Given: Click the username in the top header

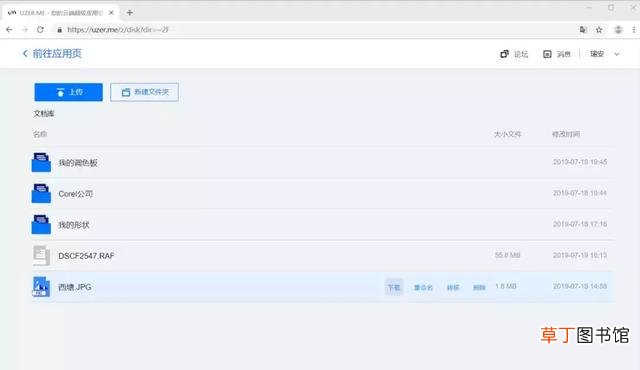Looking at the screenshot, I should tap(597, 54).
